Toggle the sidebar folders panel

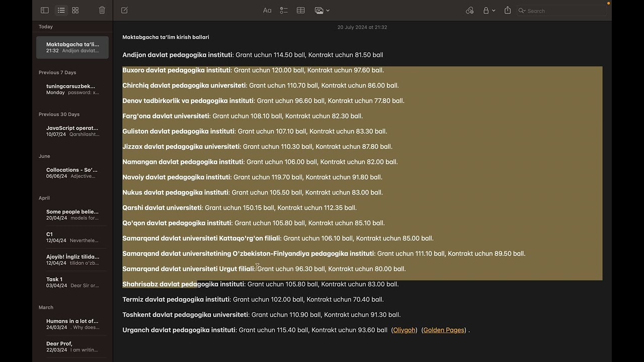click(x=45, y=10)
